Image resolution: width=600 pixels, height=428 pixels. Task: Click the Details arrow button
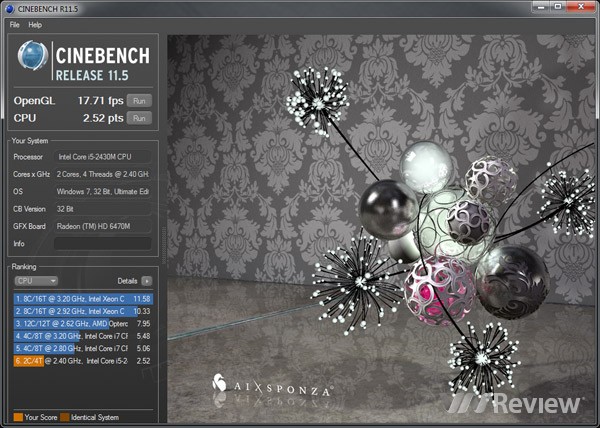click(147, 281)
